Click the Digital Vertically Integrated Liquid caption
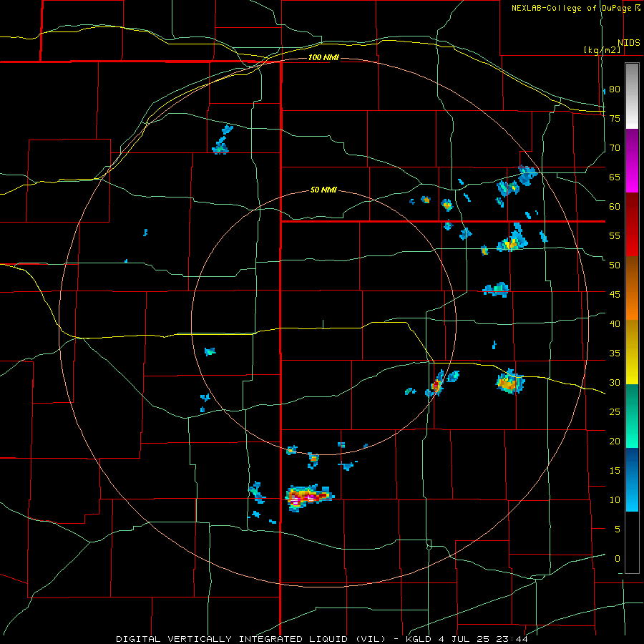The height and width of the screenshot is (644, 644). [x=250, y=639]
